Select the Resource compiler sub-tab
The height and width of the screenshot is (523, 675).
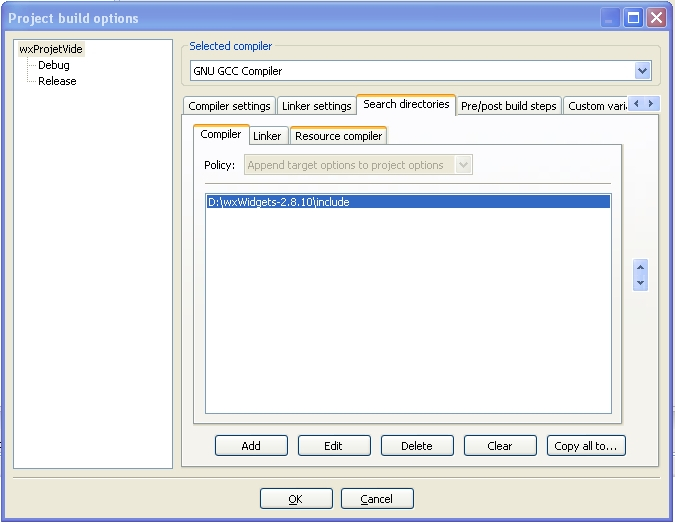338,136
